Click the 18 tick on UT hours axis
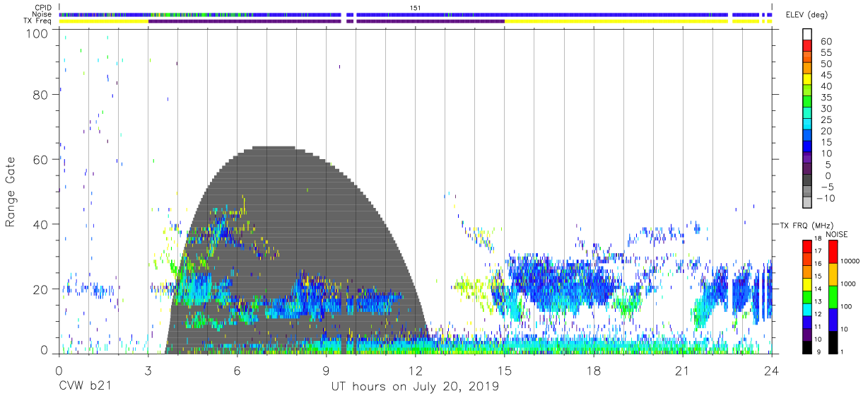The width and height of the screenshot is (868, 401). 594,371
